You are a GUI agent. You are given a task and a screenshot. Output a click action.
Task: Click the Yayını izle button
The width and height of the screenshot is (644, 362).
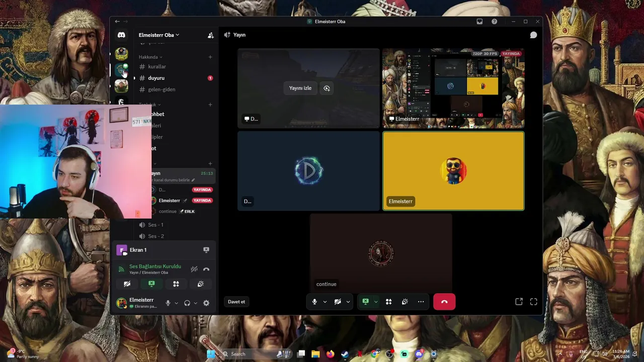coord(300,88)
